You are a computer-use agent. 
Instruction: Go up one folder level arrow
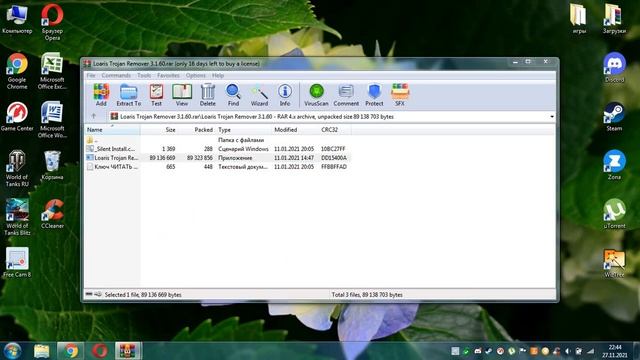tap(93, 116)
